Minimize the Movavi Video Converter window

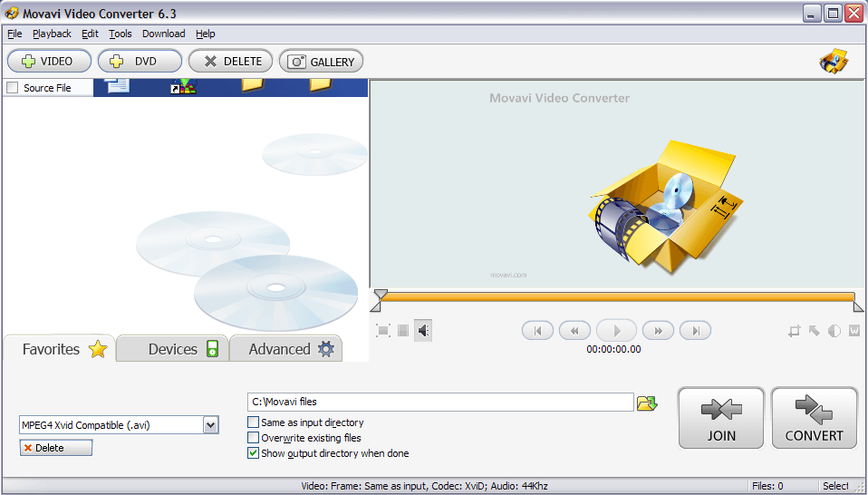[x=813, y=14]
